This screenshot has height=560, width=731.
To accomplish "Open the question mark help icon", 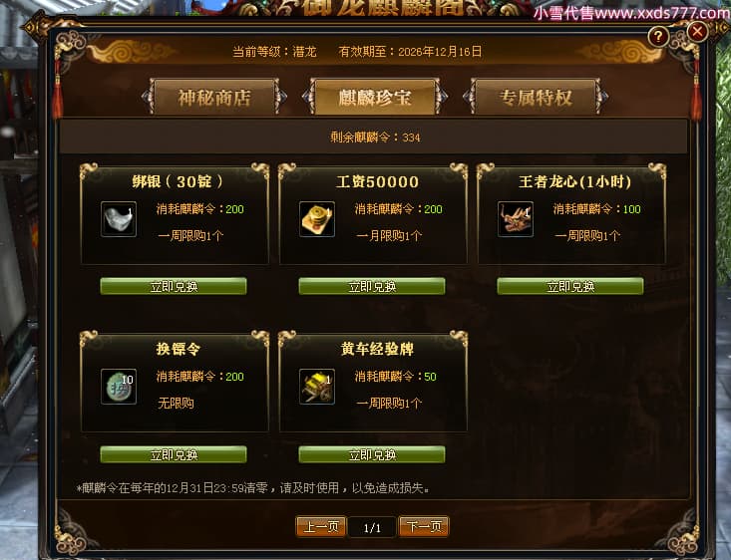I will pos(658,36).
